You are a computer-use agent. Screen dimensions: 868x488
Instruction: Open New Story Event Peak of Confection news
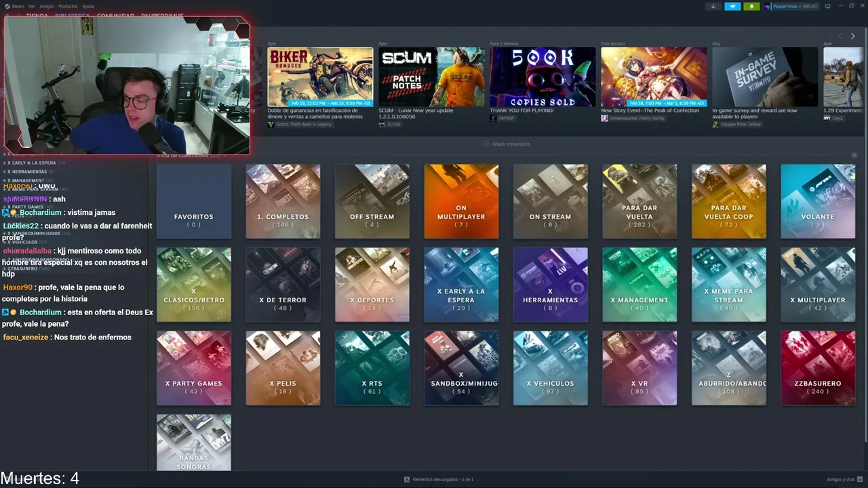[654, 77]
